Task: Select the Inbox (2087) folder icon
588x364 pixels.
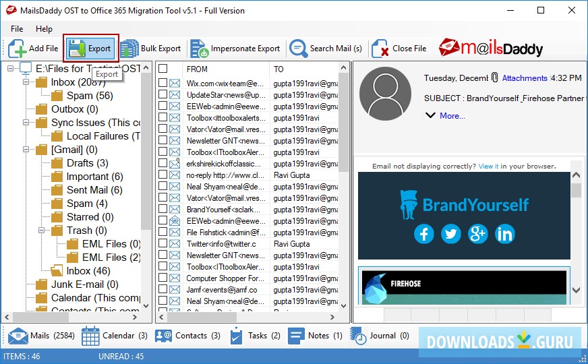Action: click(x=42, y=82)
